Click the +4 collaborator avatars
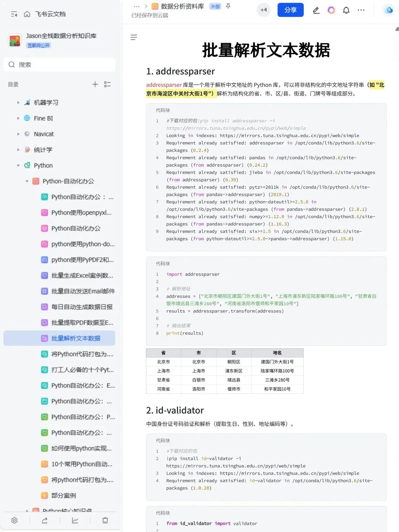The width and height of the screenshot is (399, 532). click(263, 10)
